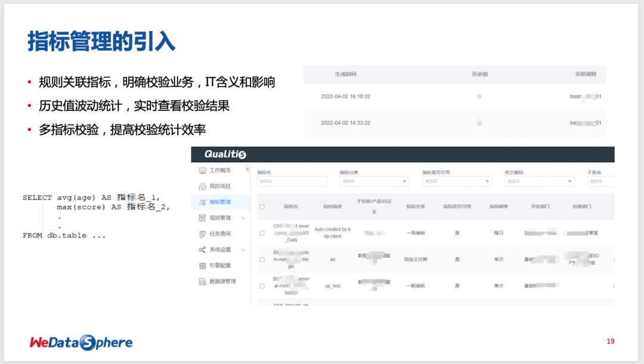Click the 一级指标 cell

pos(415,233)
